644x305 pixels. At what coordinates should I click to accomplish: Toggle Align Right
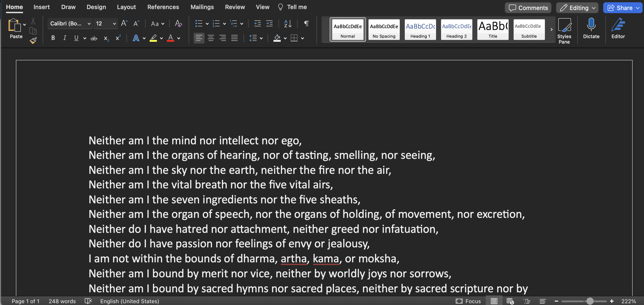click(223, 38)
